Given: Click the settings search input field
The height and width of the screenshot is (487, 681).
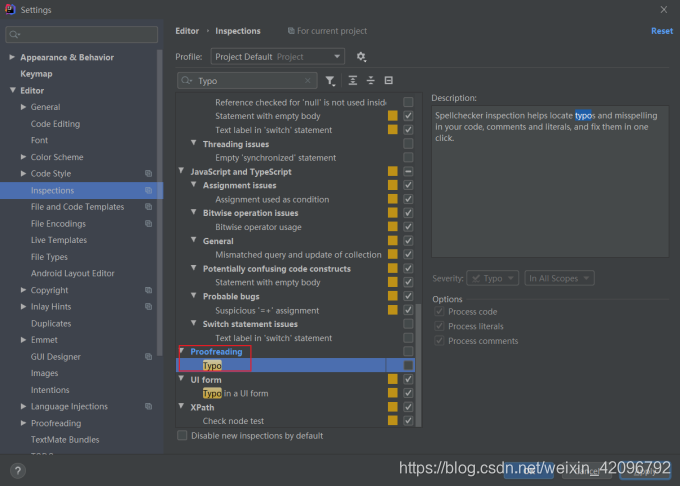Looking at the screenshot, I should coord(82,34).
